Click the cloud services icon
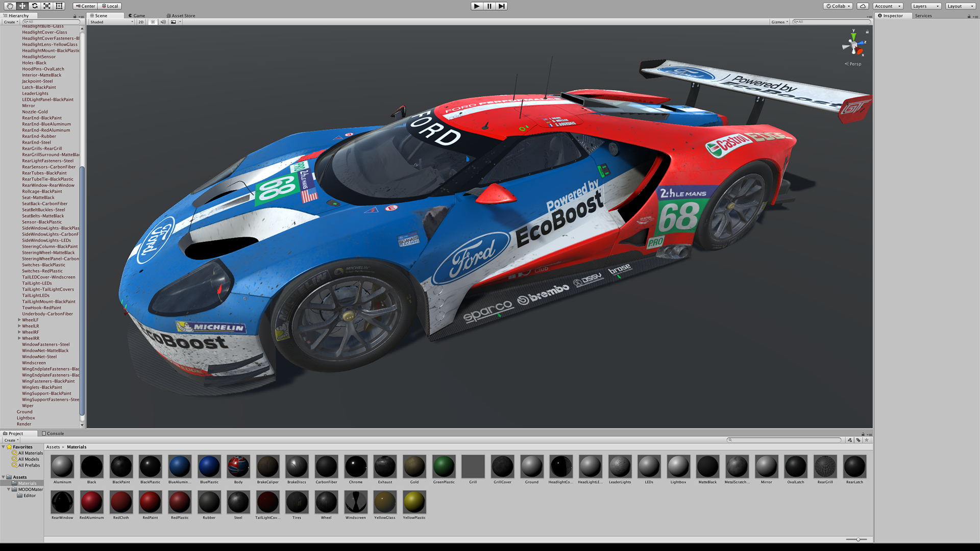This screenshot has height=551, width=980. click(863, 6)
